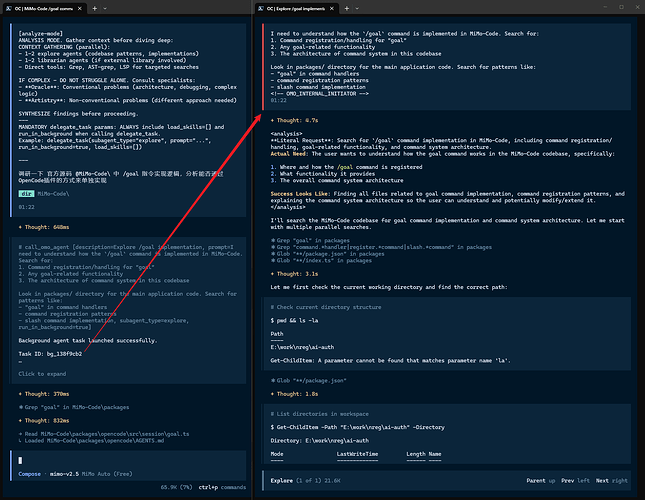Click the yellow '/goal' highlighted word in analysis
This screenshot has height=500, width=645.
tap(345, 167)
